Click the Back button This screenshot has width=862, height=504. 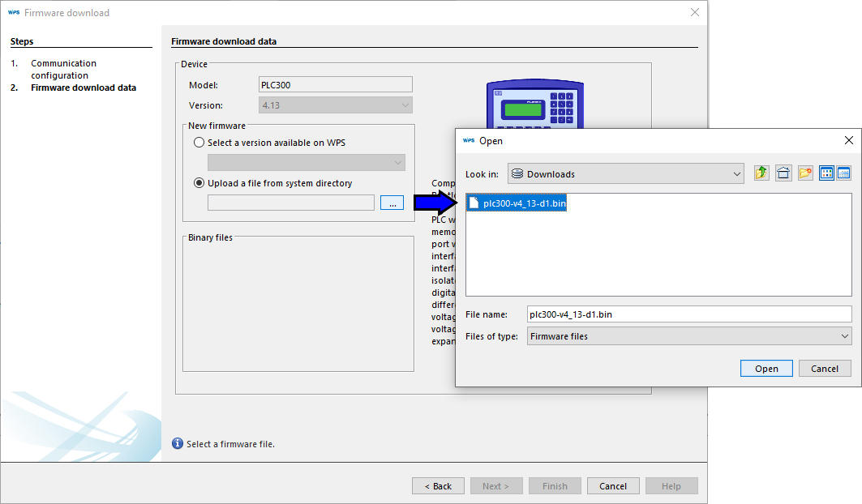438,486
